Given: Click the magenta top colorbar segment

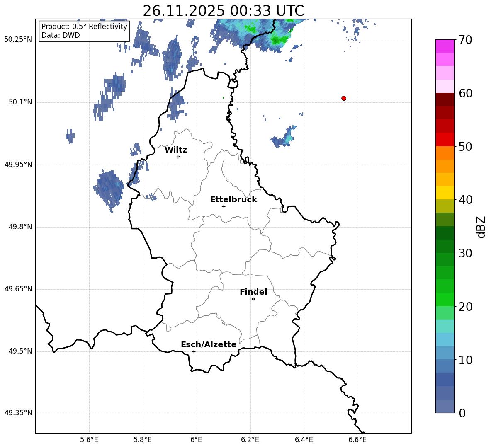Looking at the screenshot, I should pos(445,46).
